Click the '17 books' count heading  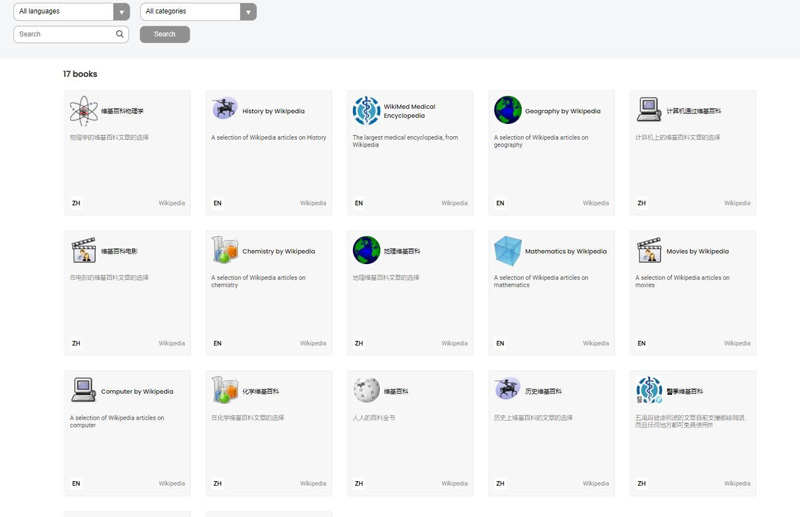pyautogui.click(x=80, y=74)
